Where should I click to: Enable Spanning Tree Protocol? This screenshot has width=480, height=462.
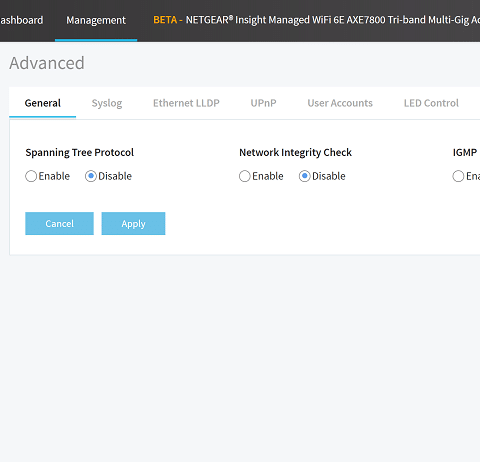coord(31,176)
